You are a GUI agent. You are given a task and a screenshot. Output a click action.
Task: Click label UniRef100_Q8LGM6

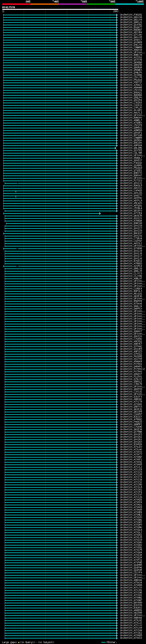(131, 148)
